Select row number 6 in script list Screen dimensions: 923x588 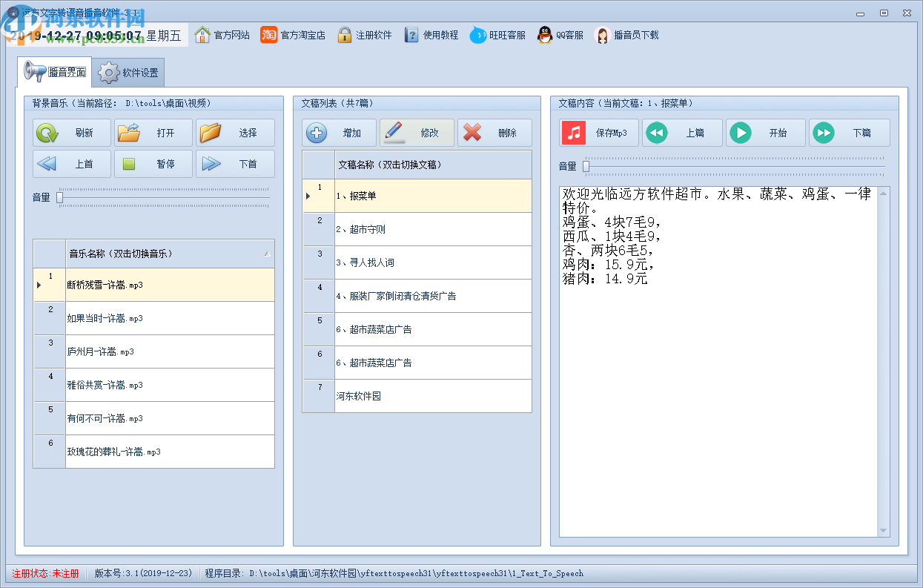tap(319, 363)
